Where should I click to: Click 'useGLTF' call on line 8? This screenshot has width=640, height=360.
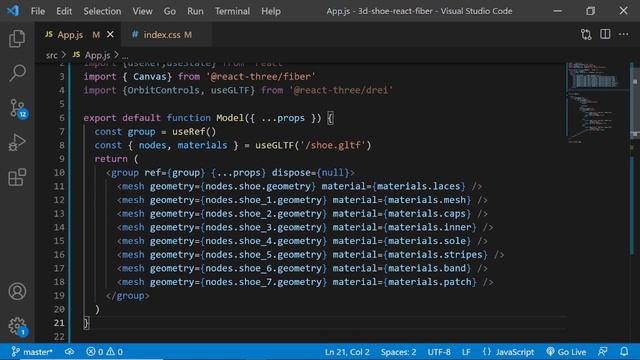pos(274,145)
